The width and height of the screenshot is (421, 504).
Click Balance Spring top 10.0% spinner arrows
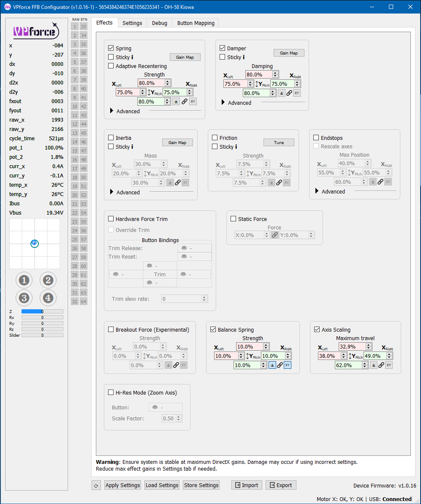coord(266,346)
